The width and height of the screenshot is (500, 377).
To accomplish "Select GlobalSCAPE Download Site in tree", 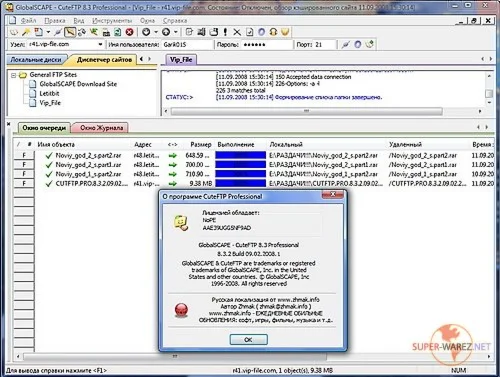I will [78, 84].
